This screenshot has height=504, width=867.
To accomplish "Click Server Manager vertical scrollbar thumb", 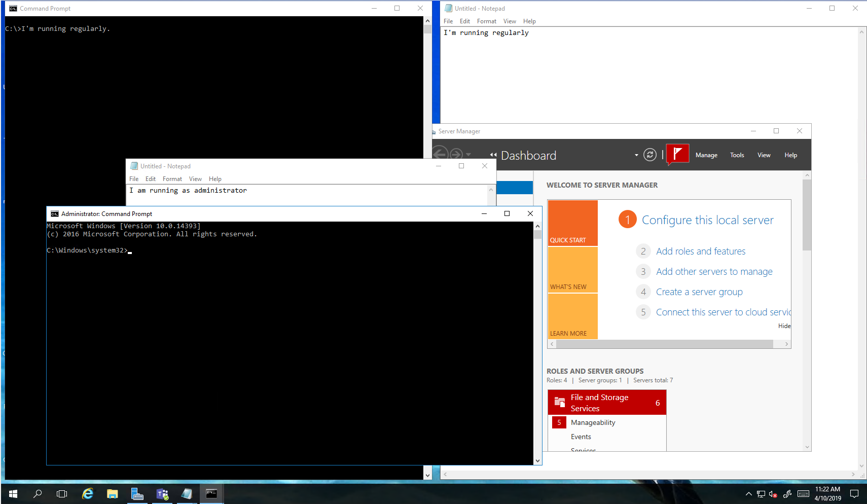I will click(807, 215).
